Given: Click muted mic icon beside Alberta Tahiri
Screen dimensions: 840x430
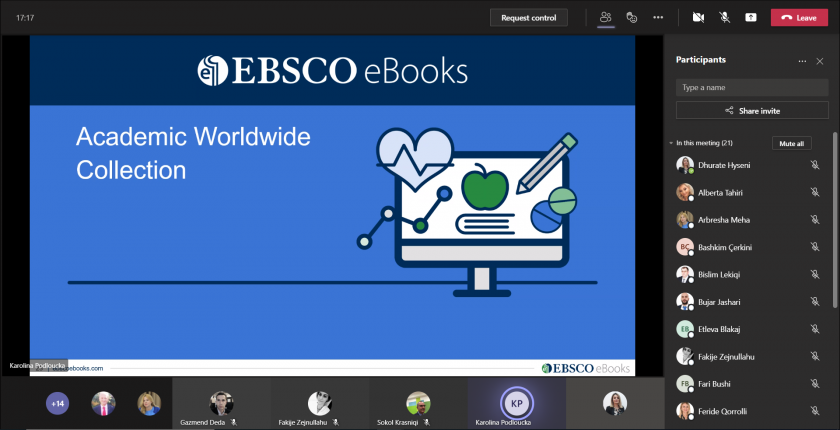Looking at the screenshot, I should (815, 192).
